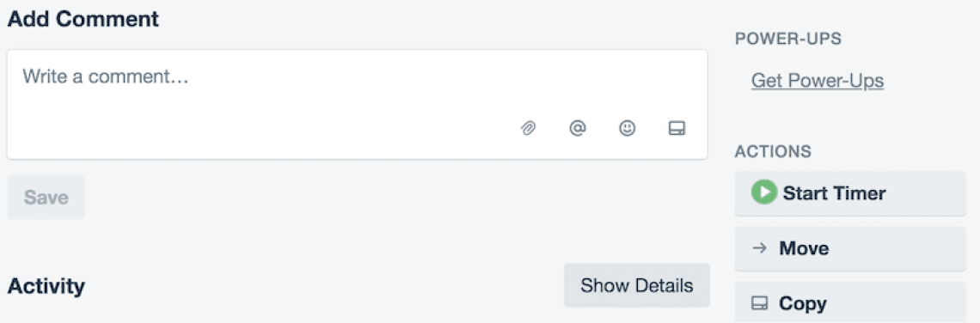Open the Get Power-Ups link
Screen dimensions: 980x323
(818, 81)
